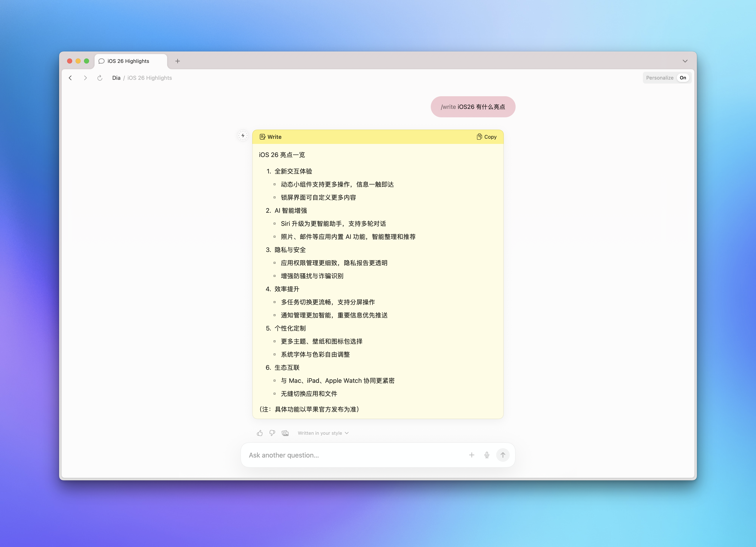Add attachment with the plus in input
Screen dimensions: 756x547
coord(472,455)
